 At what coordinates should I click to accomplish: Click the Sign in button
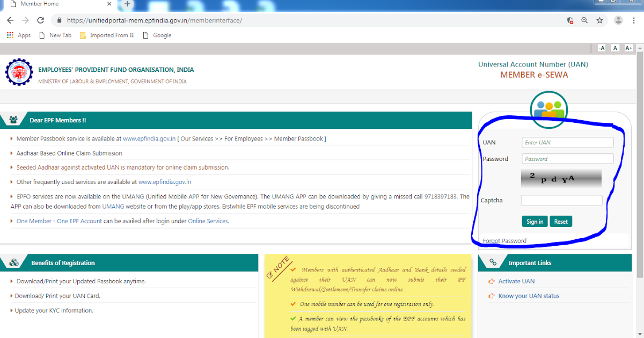click(535, 221)
